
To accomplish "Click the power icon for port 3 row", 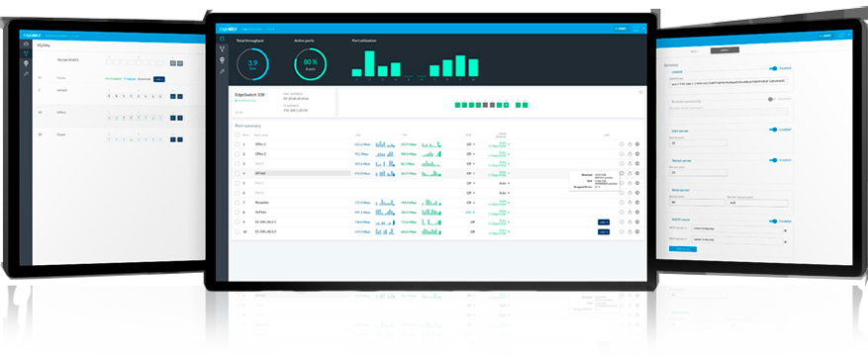I will coord(629,163).
